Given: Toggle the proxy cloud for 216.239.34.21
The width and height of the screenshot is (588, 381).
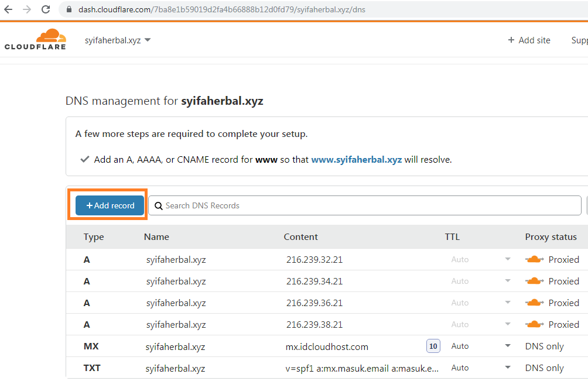Looking at the screenshot, I should tap(534, 281).
